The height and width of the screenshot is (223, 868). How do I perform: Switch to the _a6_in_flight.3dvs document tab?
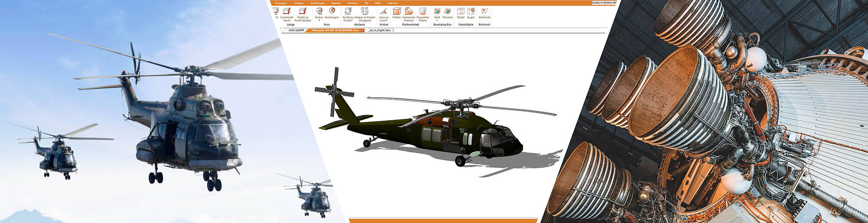380,30
